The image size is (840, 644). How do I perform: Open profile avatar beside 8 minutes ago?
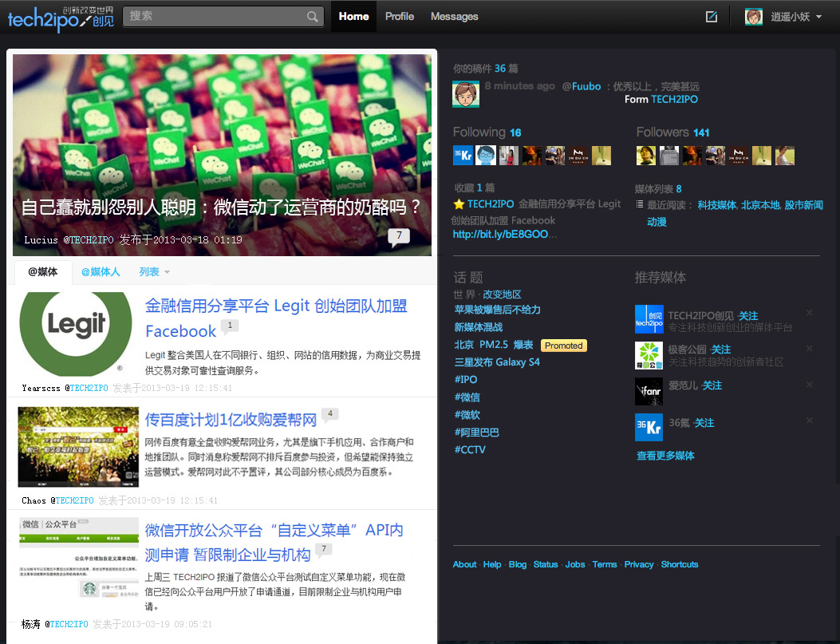(466, 93)
